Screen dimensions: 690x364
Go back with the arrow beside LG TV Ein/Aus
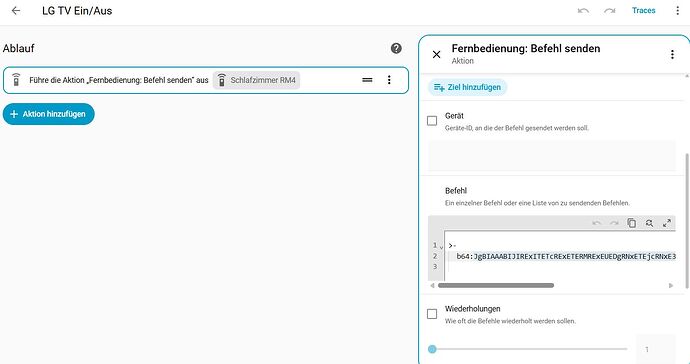[x=16, y=11]
